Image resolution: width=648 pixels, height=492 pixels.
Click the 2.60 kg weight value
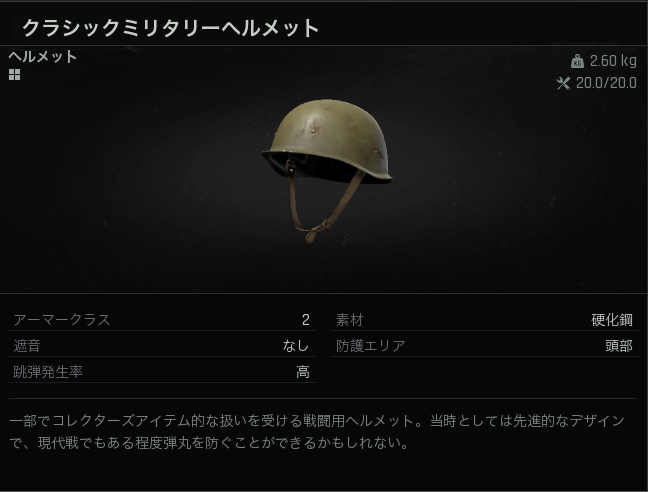(x=613, y=61)
